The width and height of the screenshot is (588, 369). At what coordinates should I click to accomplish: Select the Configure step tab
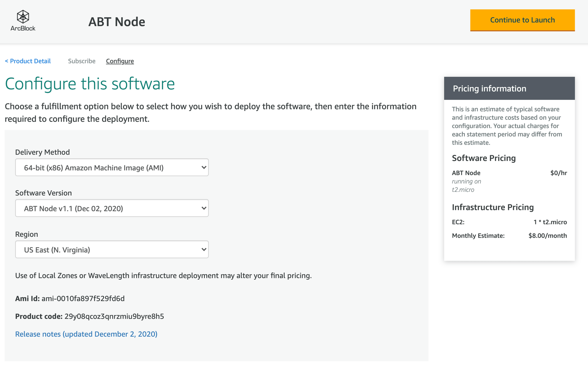(x=120, y=61)
